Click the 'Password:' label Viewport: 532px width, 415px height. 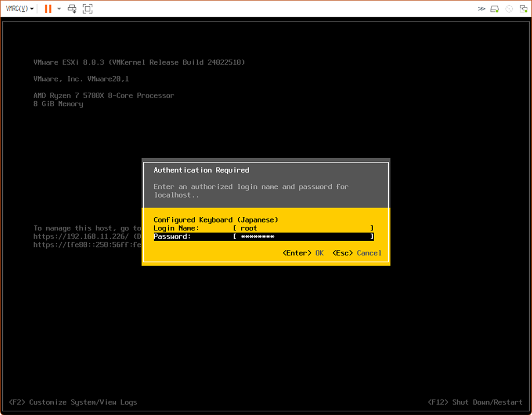pos(172,237)
